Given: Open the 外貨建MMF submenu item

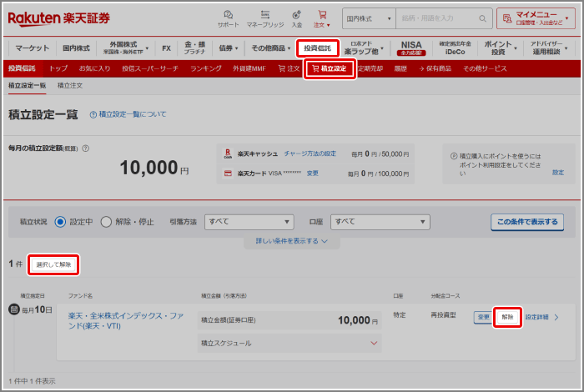Looking at the screenshot, I should pyautogui.click(x=249, y=68).
